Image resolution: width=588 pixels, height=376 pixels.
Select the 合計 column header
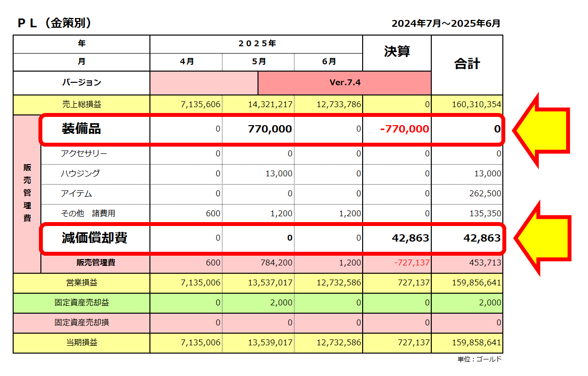point(467,64)
